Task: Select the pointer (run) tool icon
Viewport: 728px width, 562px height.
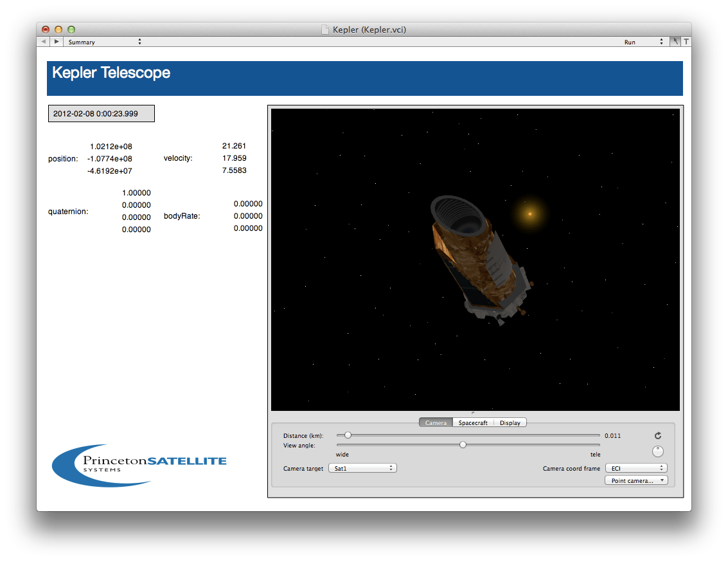Action: click(x=675, y=41)
